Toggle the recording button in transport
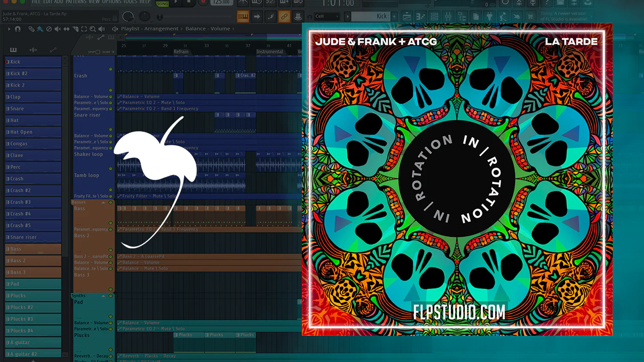644x362 pixels. [203, 3]
